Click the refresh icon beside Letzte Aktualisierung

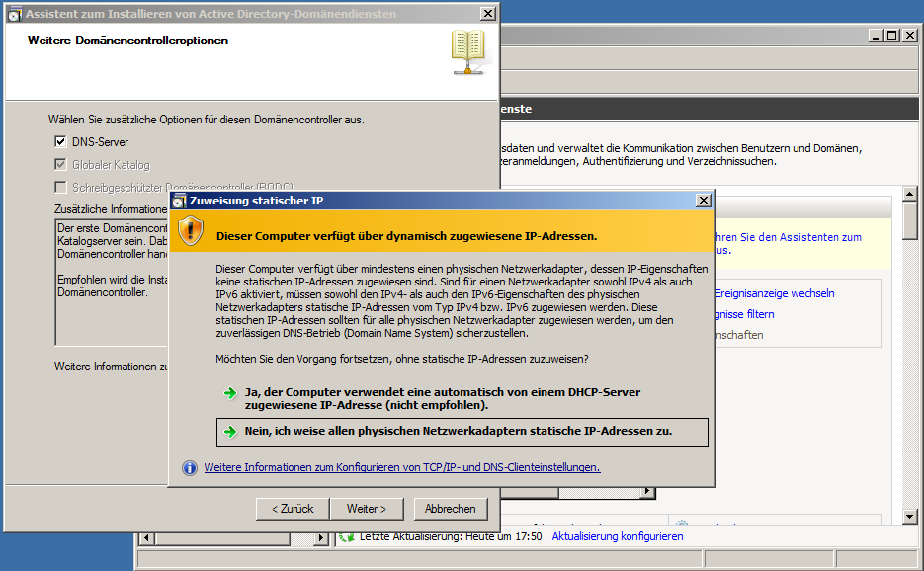(347, 536)
